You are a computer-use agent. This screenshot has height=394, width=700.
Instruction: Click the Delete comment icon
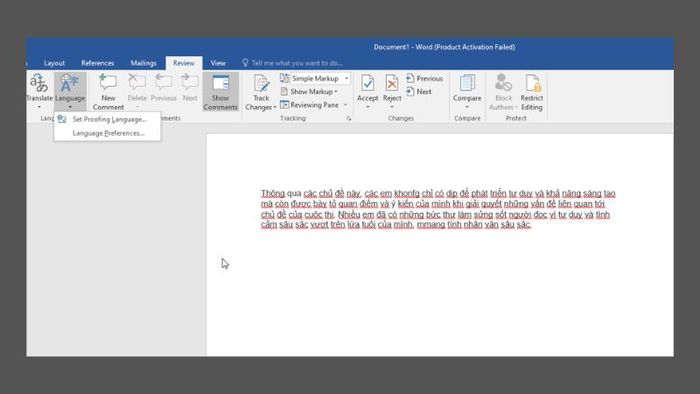pos(137,83)
